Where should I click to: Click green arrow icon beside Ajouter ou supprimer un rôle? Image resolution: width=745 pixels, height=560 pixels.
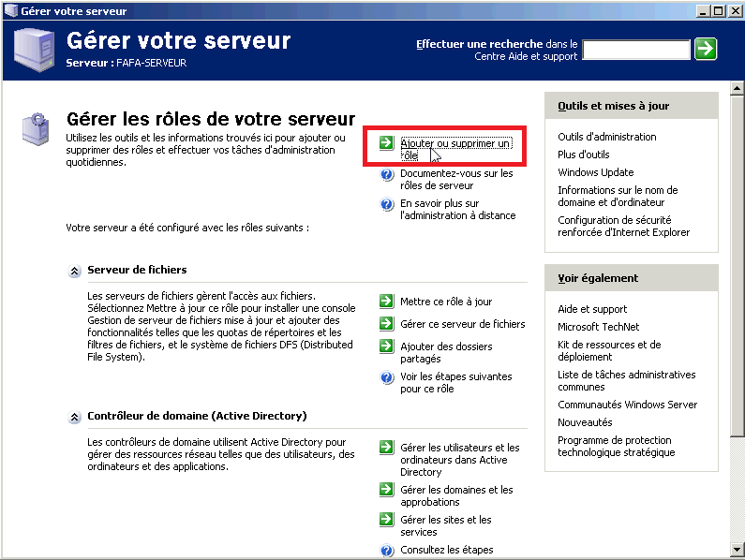387,142
